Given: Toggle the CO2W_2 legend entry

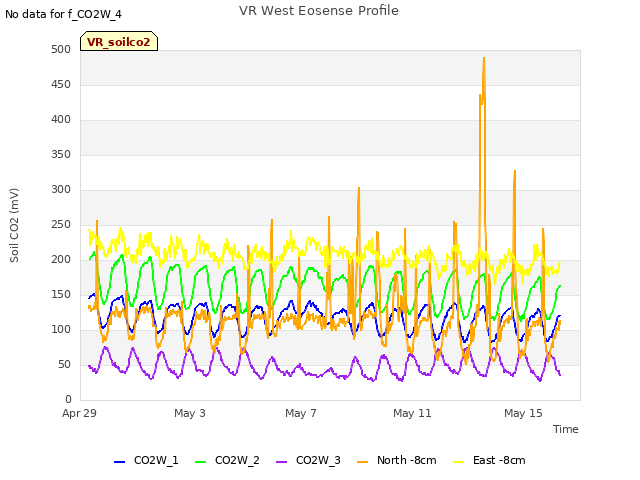Looking at the screenshot, I should 227,460.
